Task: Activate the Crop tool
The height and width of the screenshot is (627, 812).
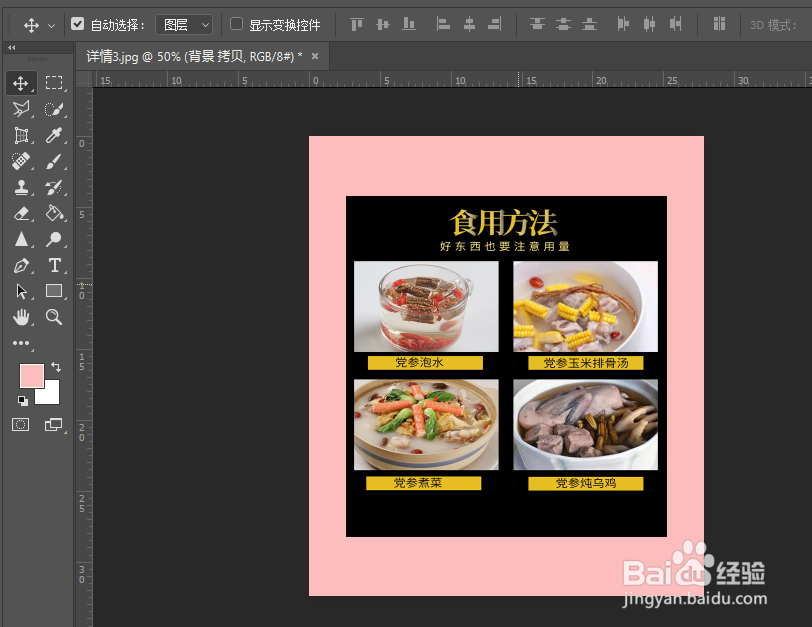Action: 21,135
